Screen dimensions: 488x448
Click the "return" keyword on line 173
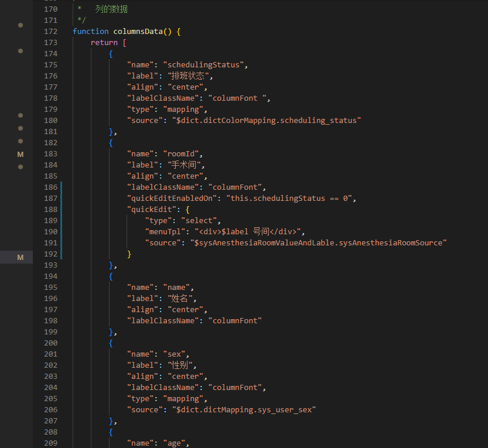[104, 43]
